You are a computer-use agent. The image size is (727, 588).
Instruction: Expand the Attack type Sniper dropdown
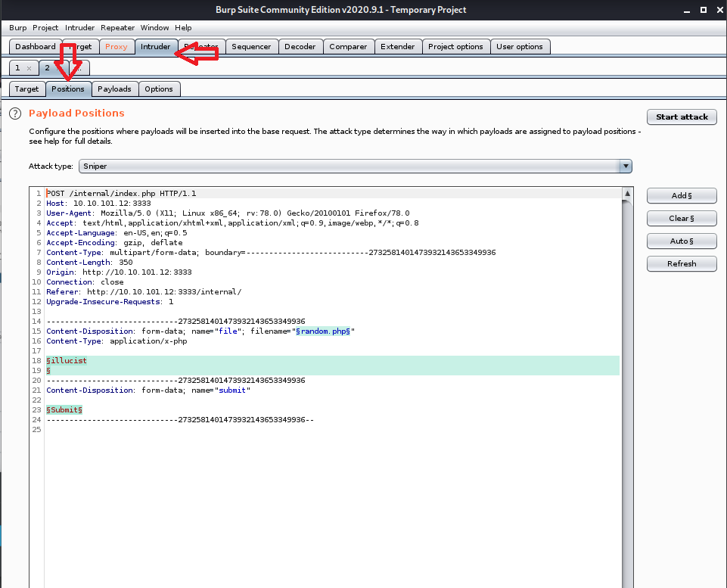pyautogui.click(x=626, y=166)
